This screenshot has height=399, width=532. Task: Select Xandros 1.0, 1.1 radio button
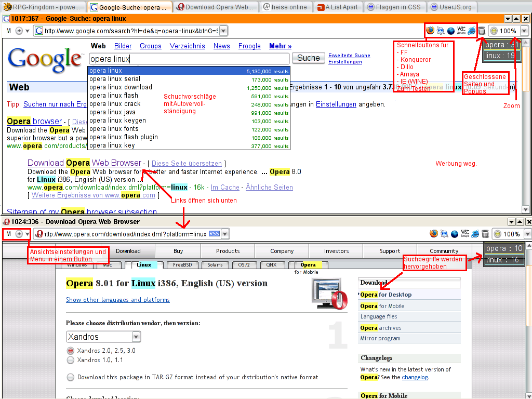tap(70, 360)
